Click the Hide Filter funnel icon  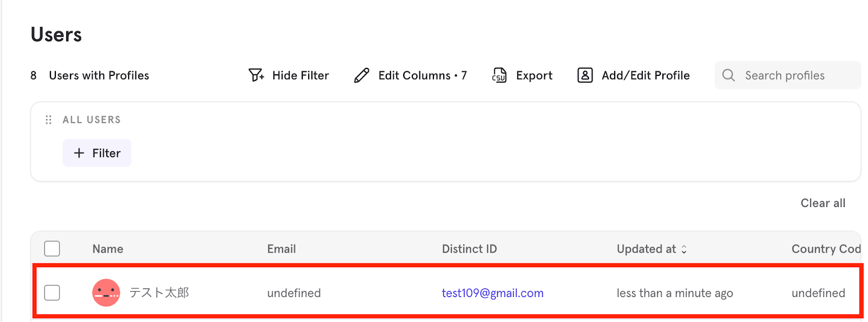256,75
